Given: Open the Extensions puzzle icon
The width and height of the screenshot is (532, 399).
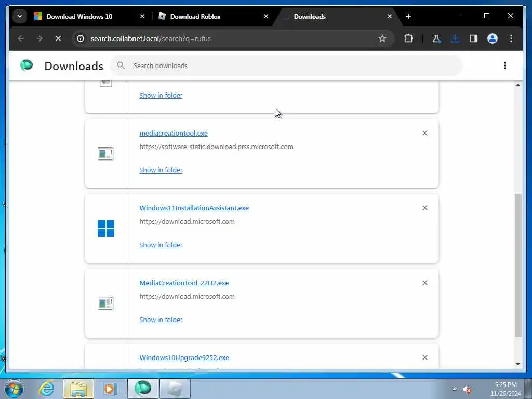Looking at the screenshot, I should tap(408, 38).
